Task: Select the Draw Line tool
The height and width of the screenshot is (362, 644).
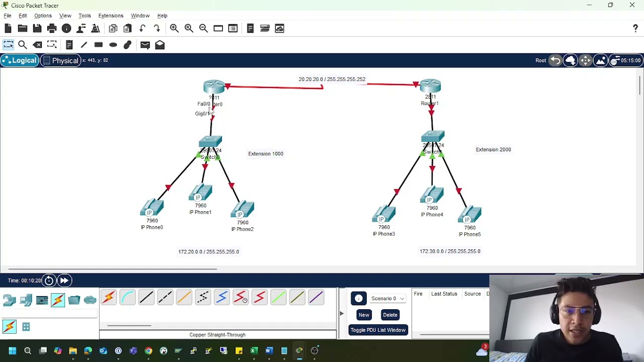Action: 84,45
